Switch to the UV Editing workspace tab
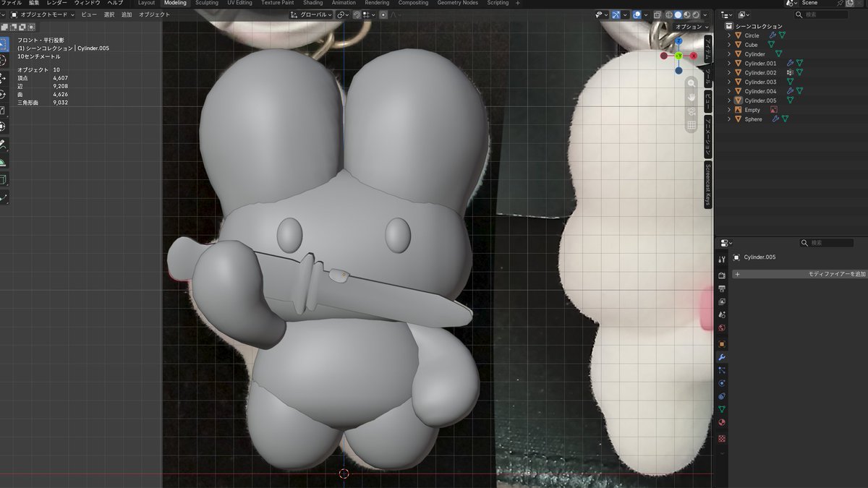This screenshot has height=488, width=868. pyautogui.click(x=239, y=3)
